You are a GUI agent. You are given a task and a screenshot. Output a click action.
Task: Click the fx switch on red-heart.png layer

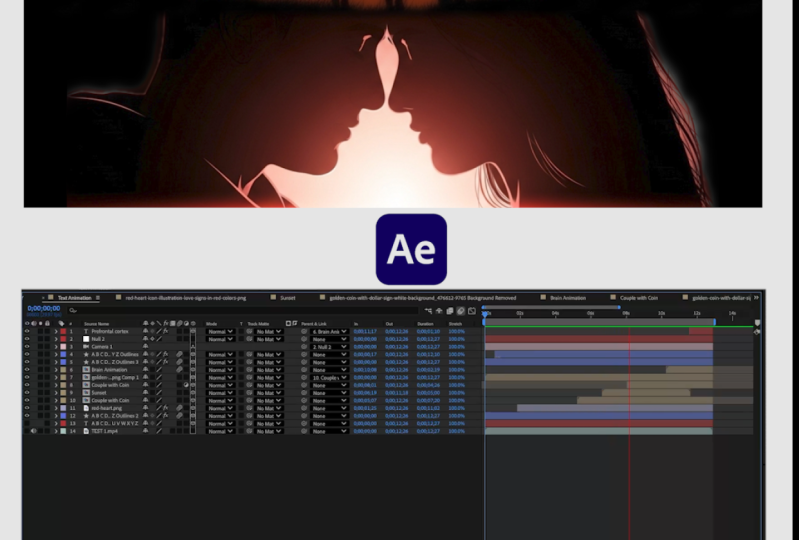click(x=166, y=408)
